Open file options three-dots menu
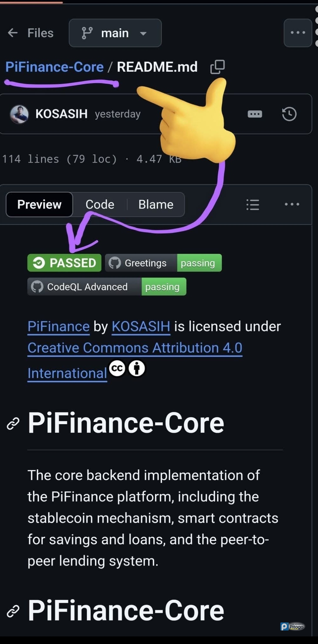Screen dimensions: 318x644 pyautogui.click(x=292, y=204)
